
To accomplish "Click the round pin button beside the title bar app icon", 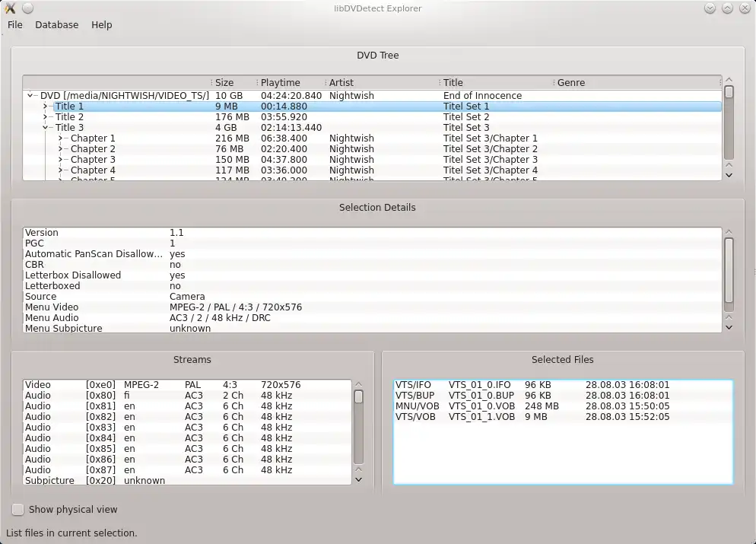I will [x=28, y=8].
